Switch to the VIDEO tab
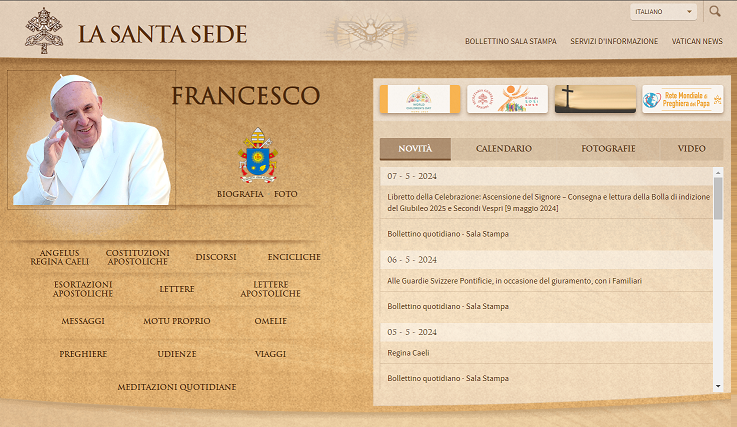 click(x=691, y=149)
